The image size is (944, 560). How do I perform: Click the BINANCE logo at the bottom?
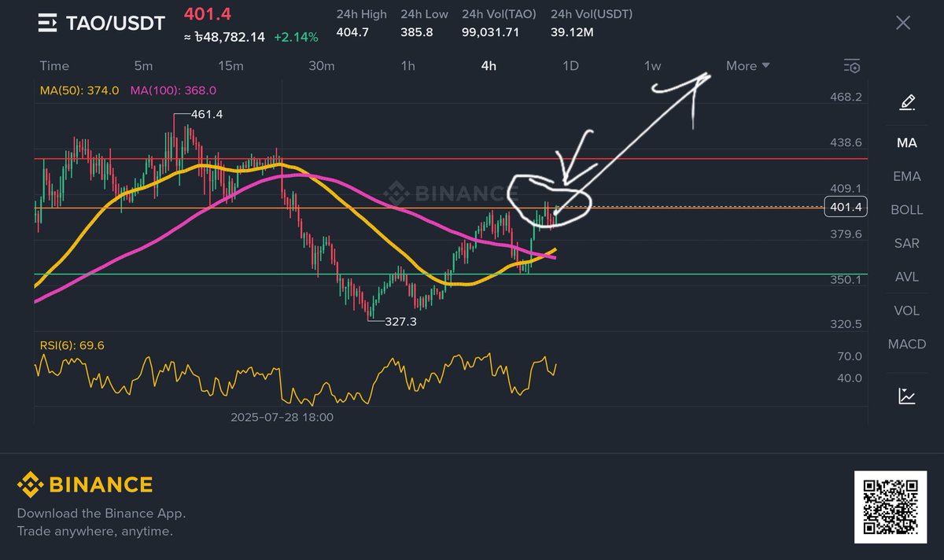[87, 484]
